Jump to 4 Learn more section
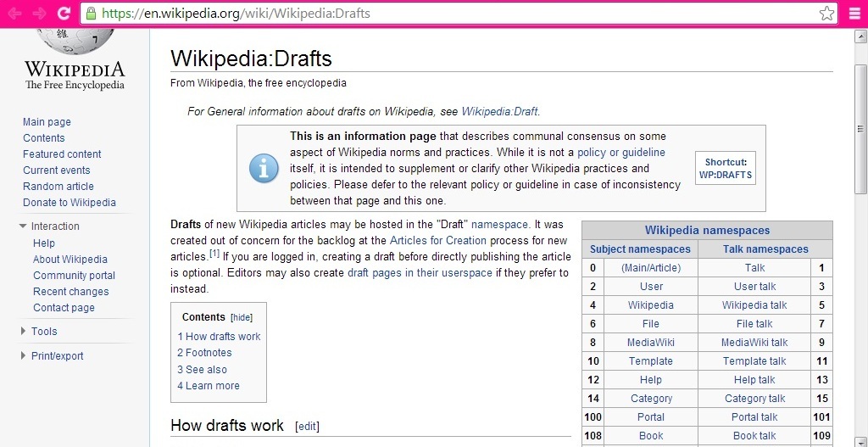Screen dimensions: 868x447 point(209,386)
